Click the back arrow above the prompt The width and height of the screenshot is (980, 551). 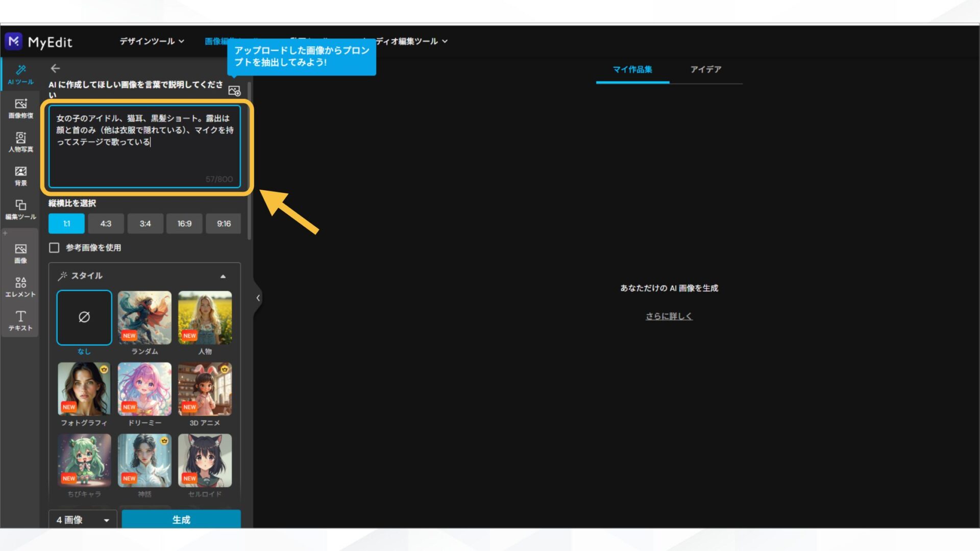click(x=55, y=68)
